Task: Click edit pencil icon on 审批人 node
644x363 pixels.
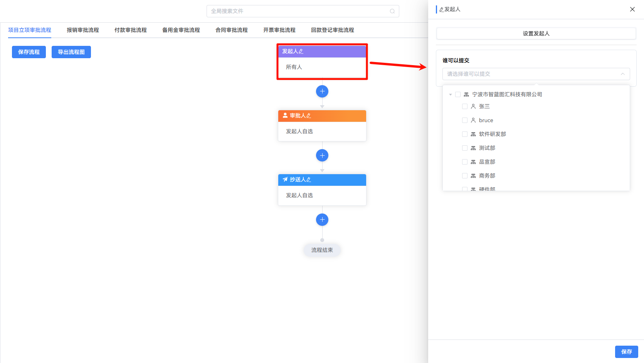Action: click(x=309, y=116)
